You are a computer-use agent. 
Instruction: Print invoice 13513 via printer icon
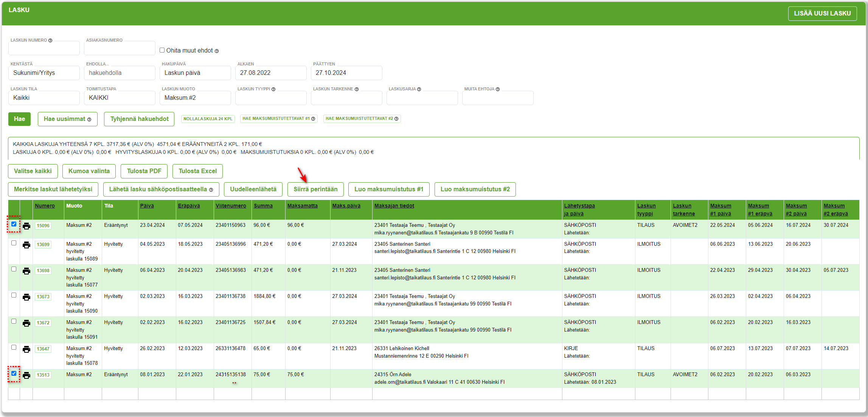pos(26,375)
